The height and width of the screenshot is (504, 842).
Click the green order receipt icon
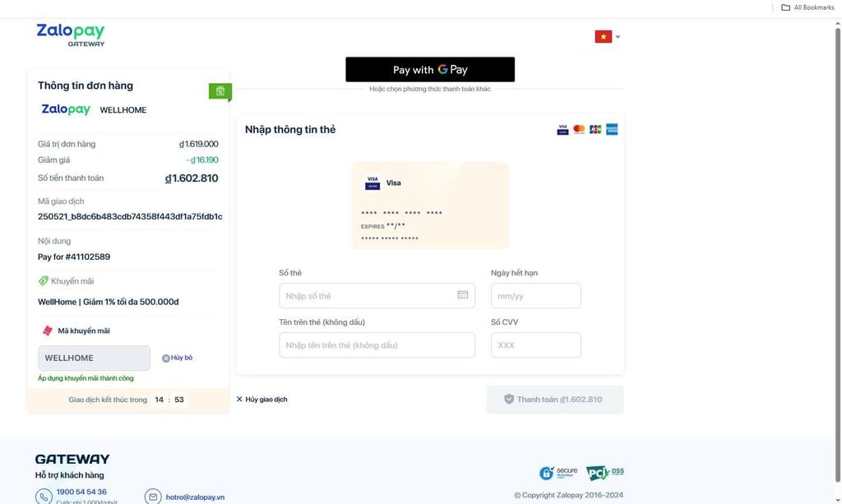click(220, 91)
